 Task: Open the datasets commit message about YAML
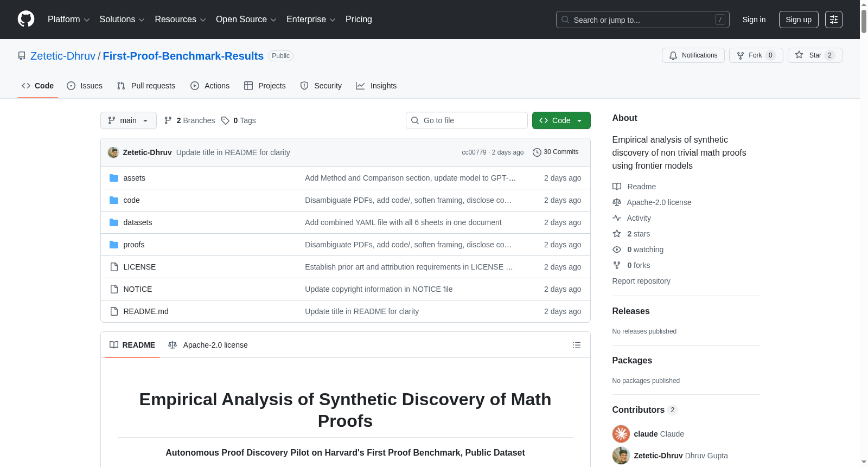pos(403,222)
